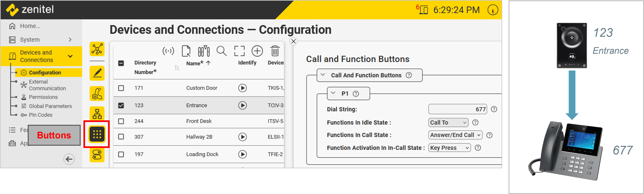The height and width of the screenshot is (194, 644).
Task: Open the network topology icon at top
Action: [97, 49]
